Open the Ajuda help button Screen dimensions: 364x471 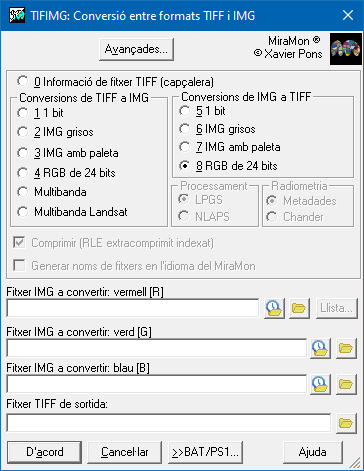313,452
